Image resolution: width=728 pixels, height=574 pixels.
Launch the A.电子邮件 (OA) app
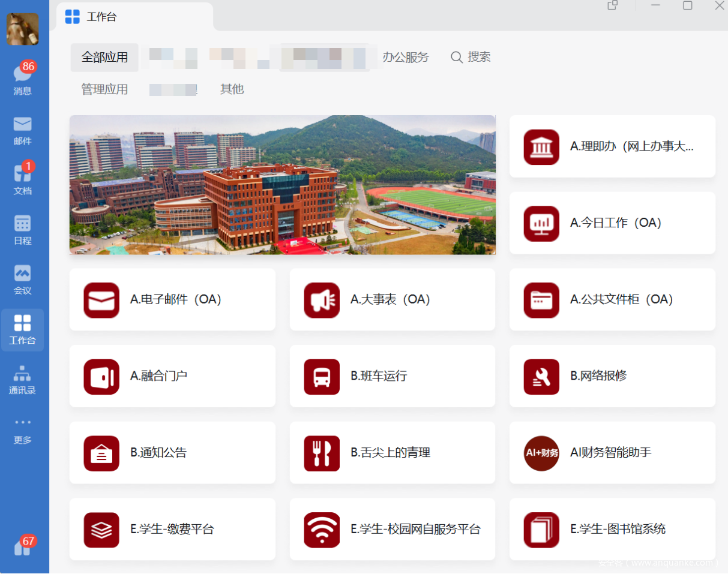click(x=172, y=299)
